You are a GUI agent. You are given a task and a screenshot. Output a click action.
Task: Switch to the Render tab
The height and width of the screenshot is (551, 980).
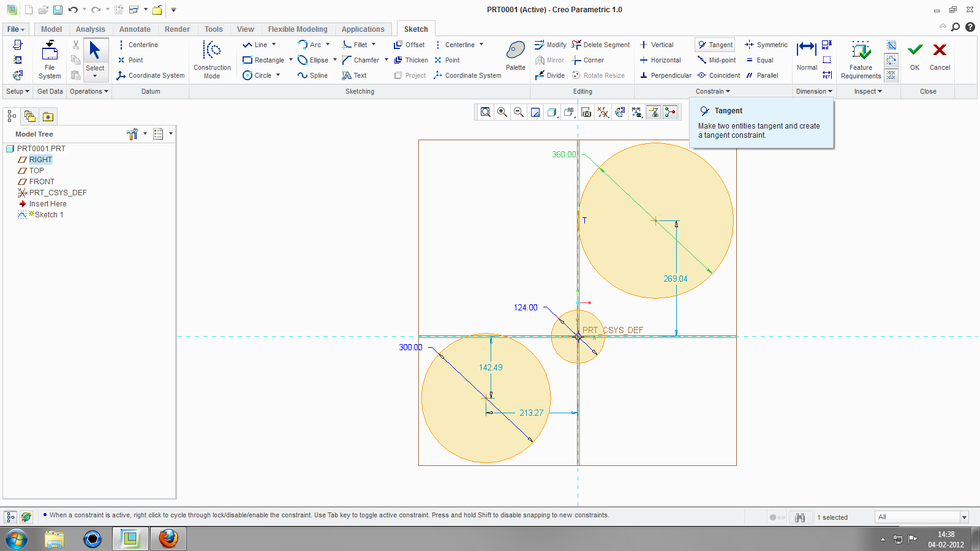click(x=177, y=29)
